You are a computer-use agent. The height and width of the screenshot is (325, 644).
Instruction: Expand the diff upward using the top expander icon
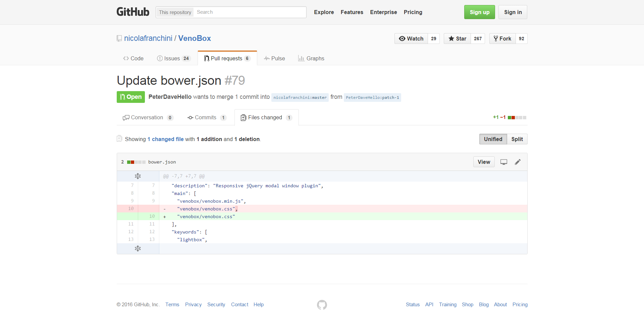138,176
